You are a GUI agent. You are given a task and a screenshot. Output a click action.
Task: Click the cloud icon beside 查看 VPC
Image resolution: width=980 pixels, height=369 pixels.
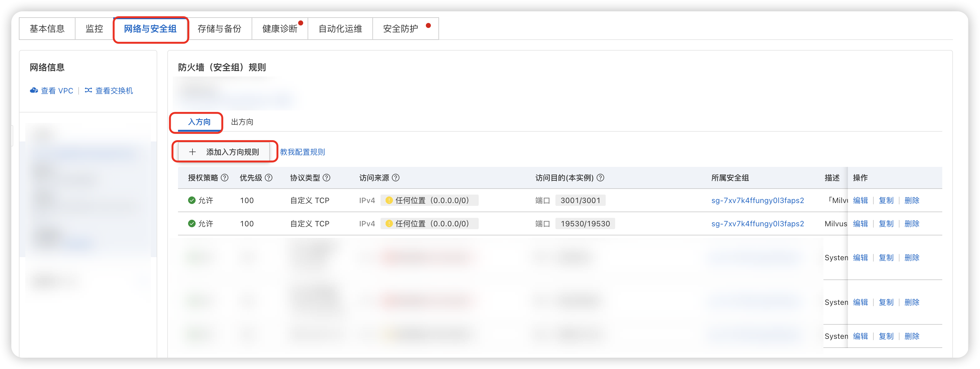click(x=34, y=91)
